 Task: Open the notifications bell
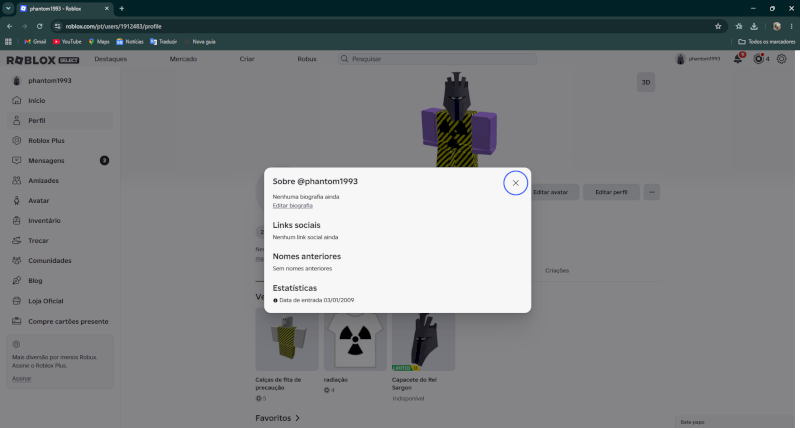coord(738,59)
